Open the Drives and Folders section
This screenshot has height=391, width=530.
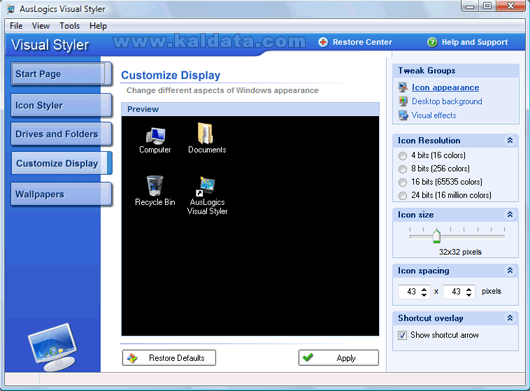(x=61, y=134)
